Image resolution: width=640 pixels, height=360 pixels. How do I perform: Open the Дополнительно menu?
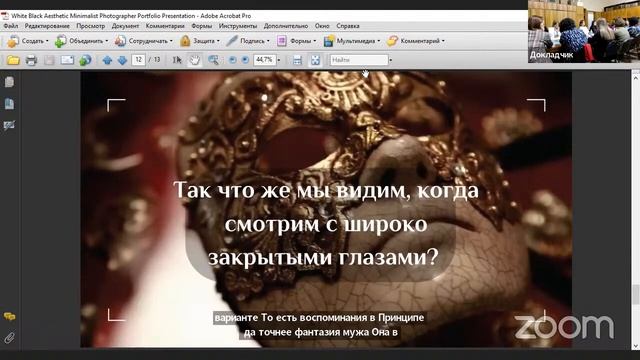click(286, 26)
